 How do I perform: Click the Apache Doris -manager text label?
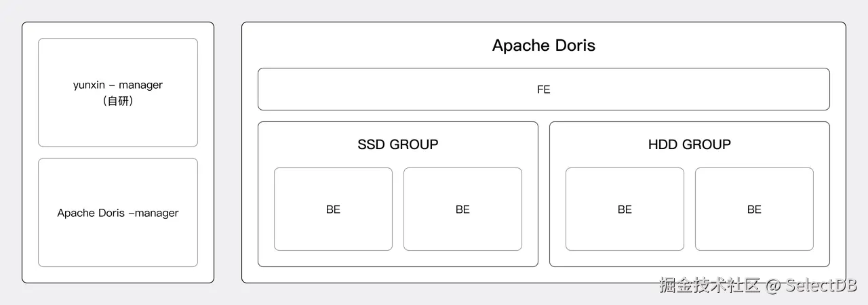coord(118,213)
